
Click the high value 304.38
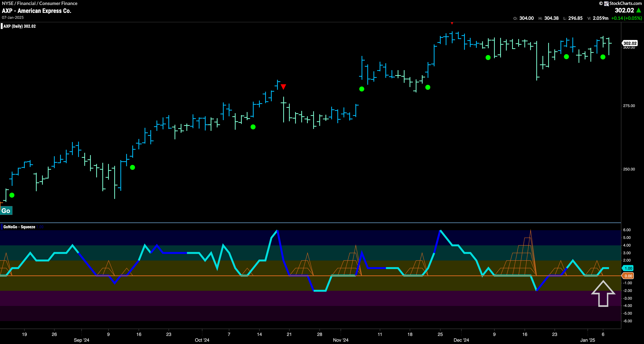pos(551,18)
